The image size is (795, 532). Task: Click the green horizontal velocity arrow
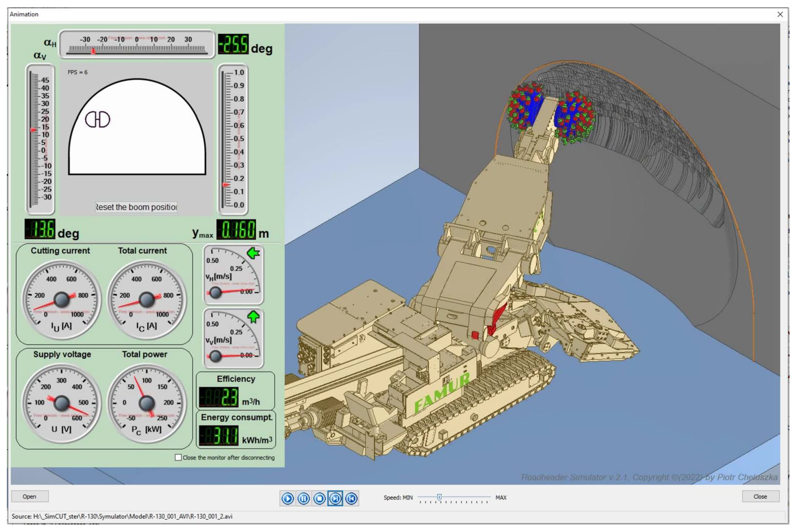(253, 253)
